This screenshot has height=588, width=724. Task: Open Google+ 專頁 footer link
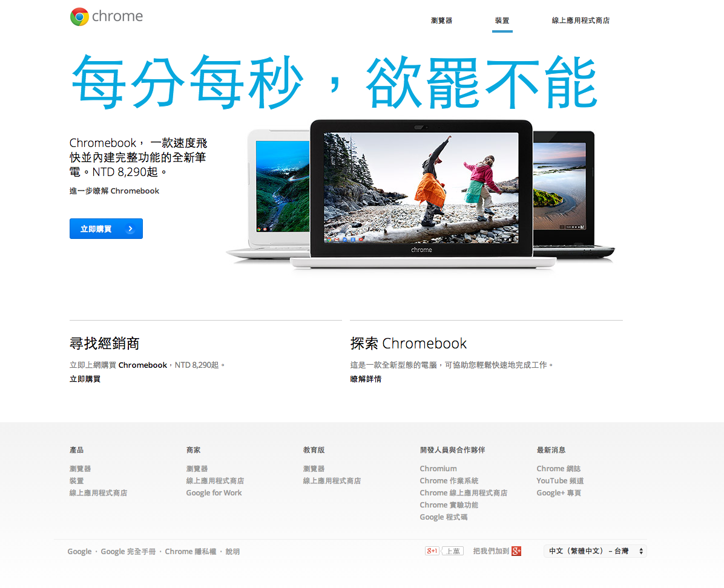pyautogui.click(x=559, y=493)
